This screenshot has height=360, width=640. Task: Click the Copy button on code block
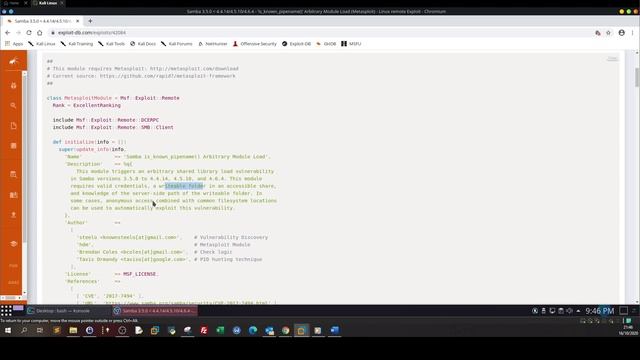(x=612, y=59)
